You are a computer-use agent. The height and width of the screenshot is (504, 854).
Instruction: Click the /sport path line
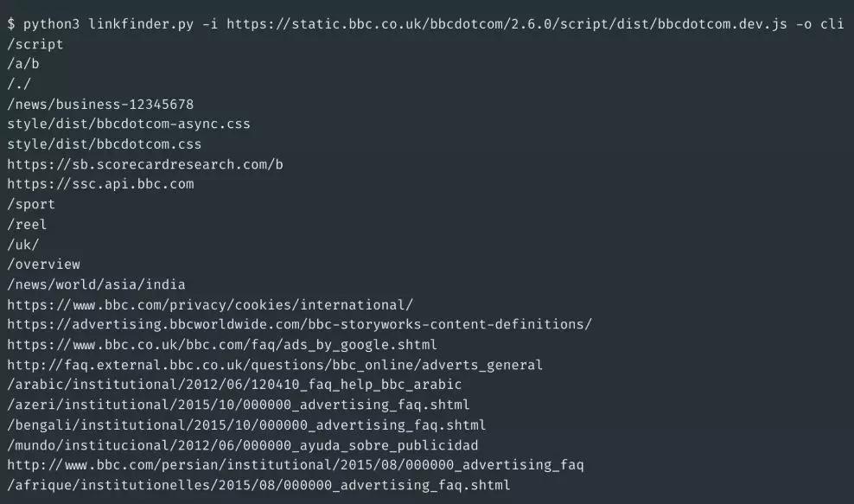[31, 204]
